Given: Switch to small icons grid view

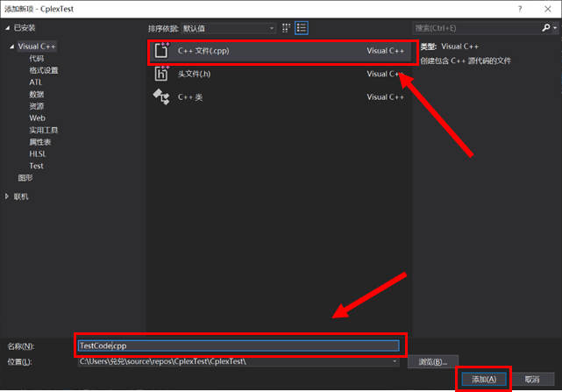Looking at the screenshot, I should [286, 28].
